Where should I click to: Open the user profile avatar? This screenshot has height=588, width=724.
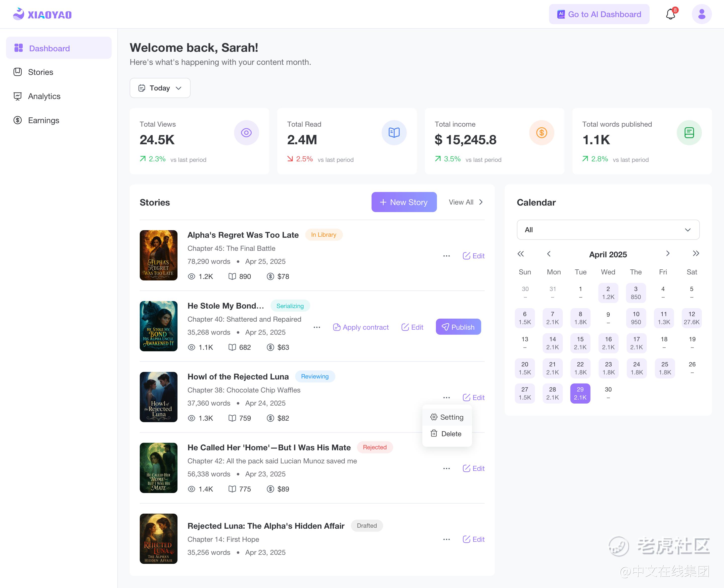point(701,14)
